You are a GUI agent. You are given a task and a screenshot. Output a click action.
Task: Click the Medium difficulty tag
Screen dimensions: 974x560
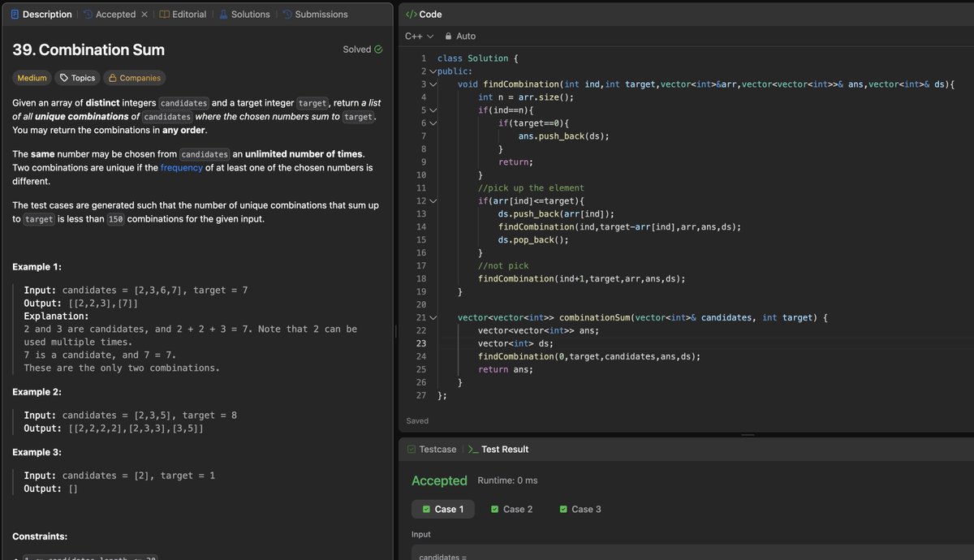point(32,78)
